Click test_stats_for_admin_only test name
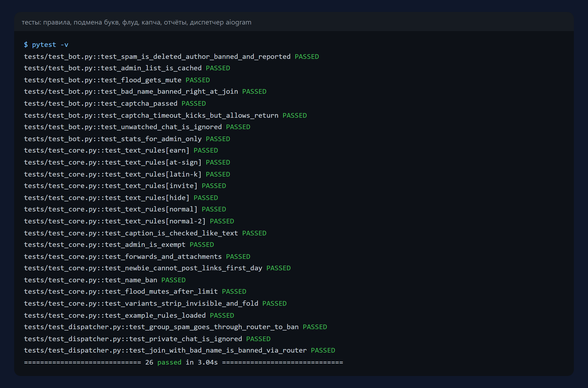Viewport: 588px width, 388px height. [x=151, y=139]
